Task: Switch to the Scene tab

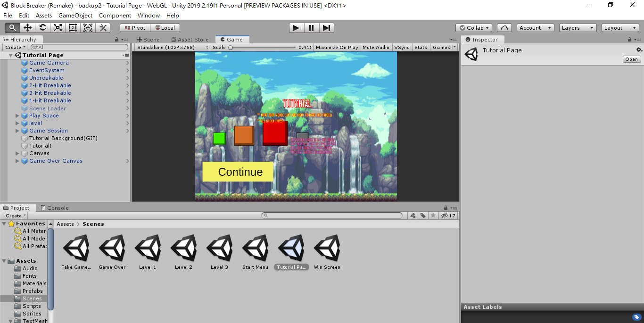Action: click(x=149, y=39)
